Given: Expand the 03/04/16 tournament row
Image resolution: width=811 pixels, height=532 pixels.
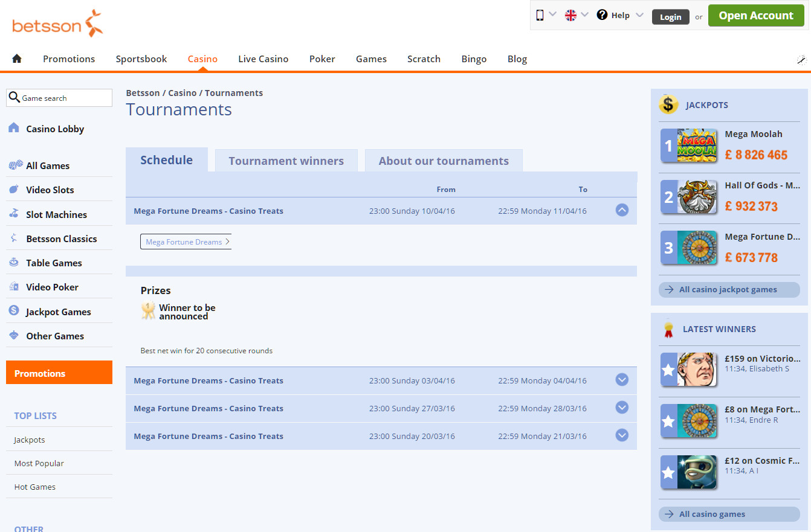Looking at the screenshot, I should [x=622, y=380].
